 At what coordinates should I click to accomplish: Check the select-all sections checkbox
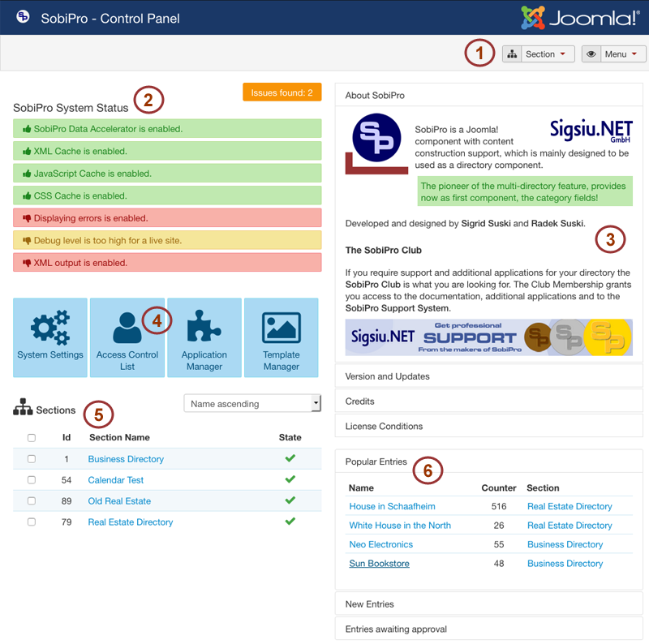(32, 438)
